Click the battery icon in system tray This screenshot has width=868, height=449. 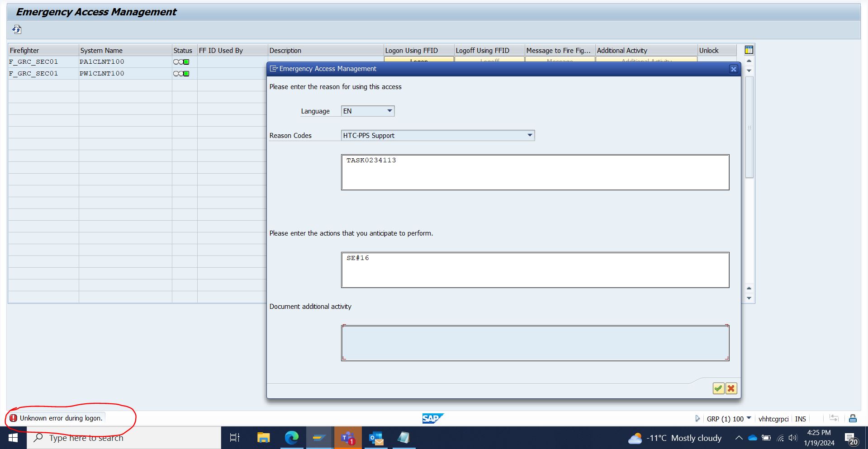(766, 438)
